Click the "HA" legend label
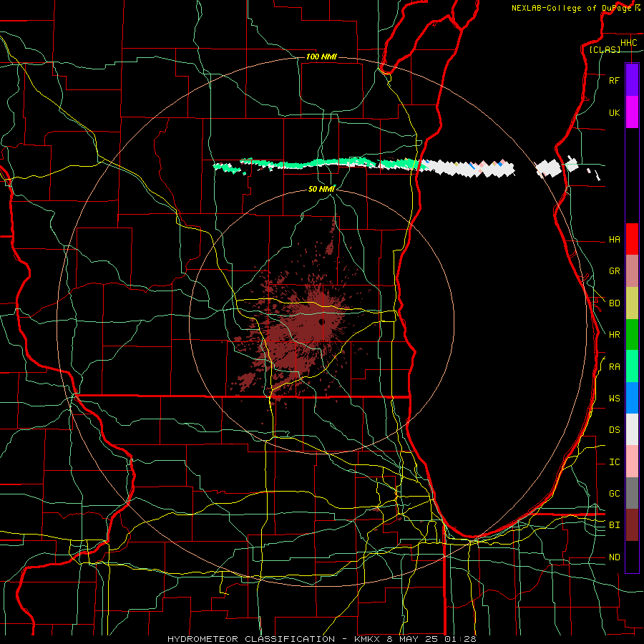644x644 pixels. pyautogui.click(x=614, y=239)
